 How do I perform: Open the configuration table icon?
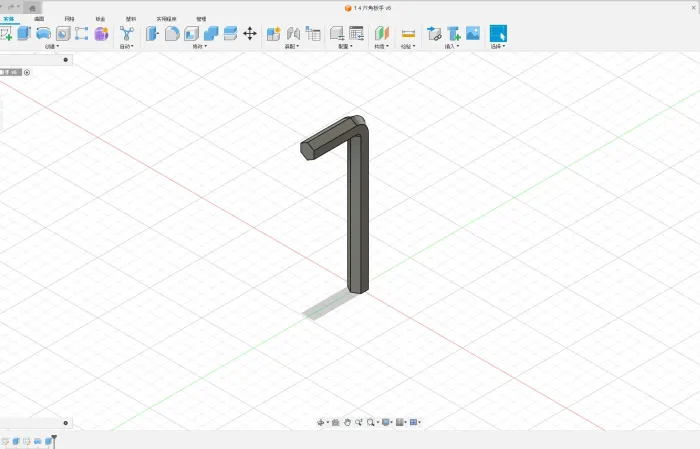click(x=357, y=33)
